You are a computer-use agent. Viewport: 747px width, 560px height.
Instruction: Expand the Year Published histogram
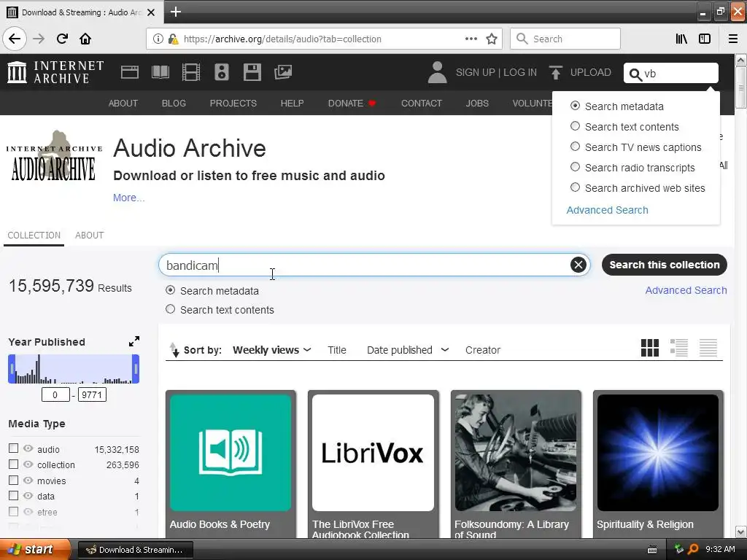[x=134, y=341]
